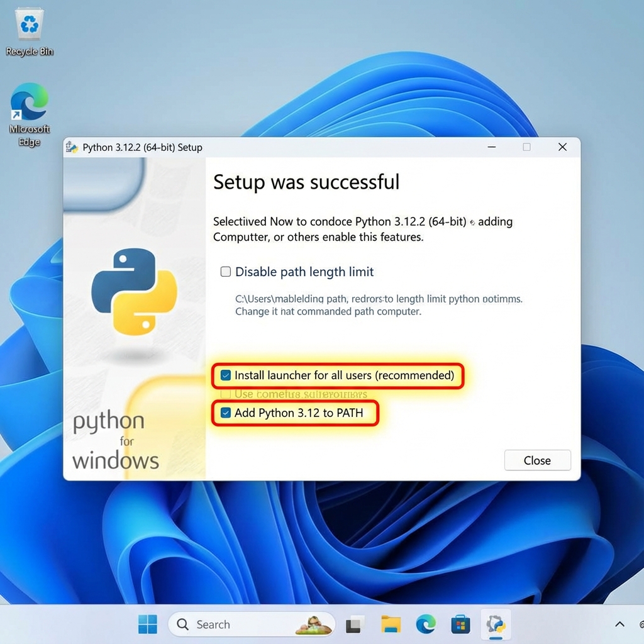Click the 'python for windows' logo text
The height and width of the screenshot is (644, 644).
click(116, 441)
